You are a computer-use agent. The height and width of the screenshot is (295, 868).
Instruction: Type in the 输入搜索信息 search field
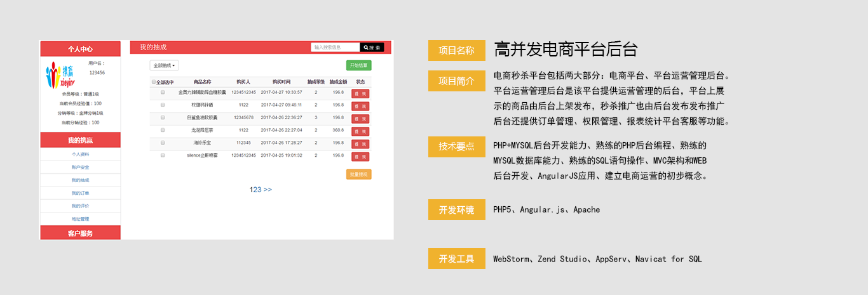335,48
